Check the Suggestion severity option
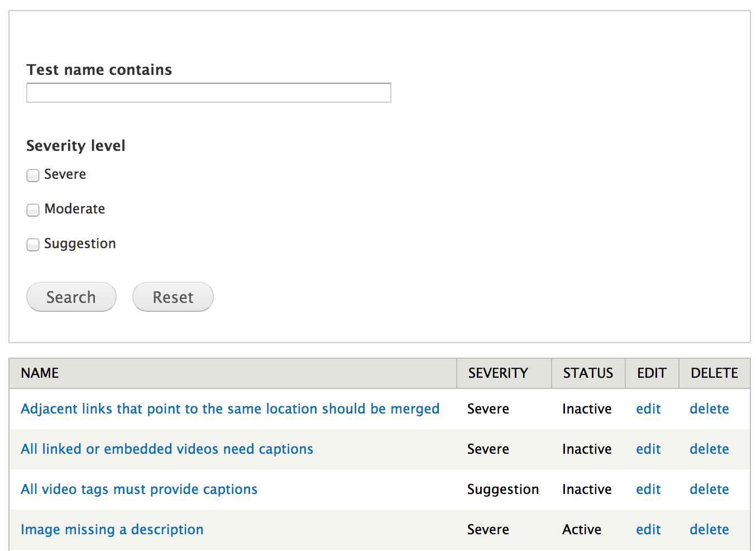The image size is (756, 551). pos(33,245)
